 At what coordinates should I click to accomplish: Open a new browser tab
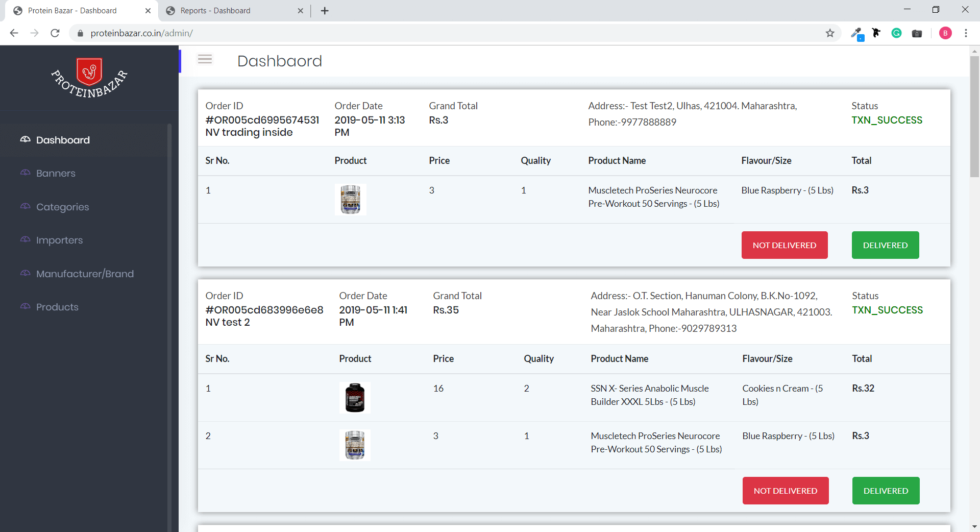(325, 11)
